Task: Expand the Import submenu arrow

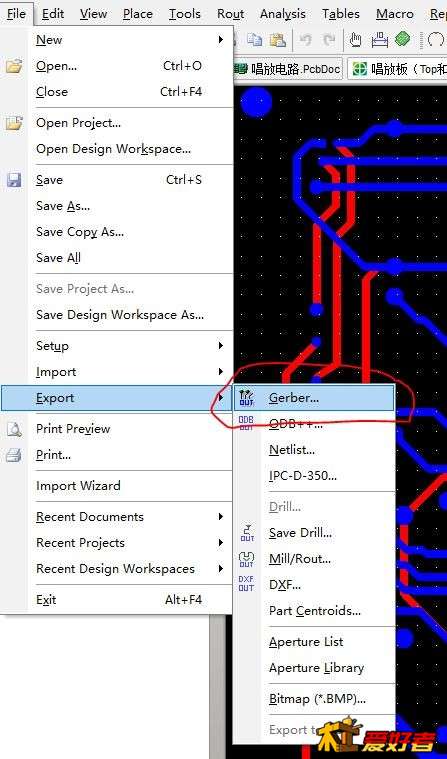Action: (221, 372)
